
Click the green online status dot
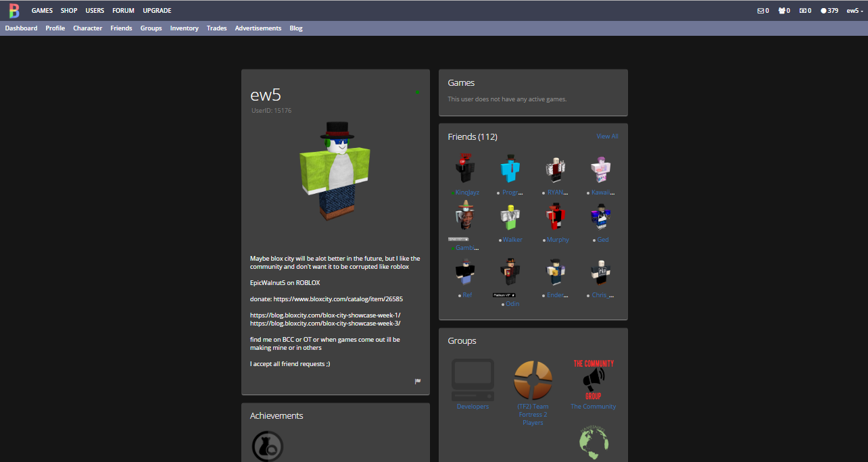418,92
